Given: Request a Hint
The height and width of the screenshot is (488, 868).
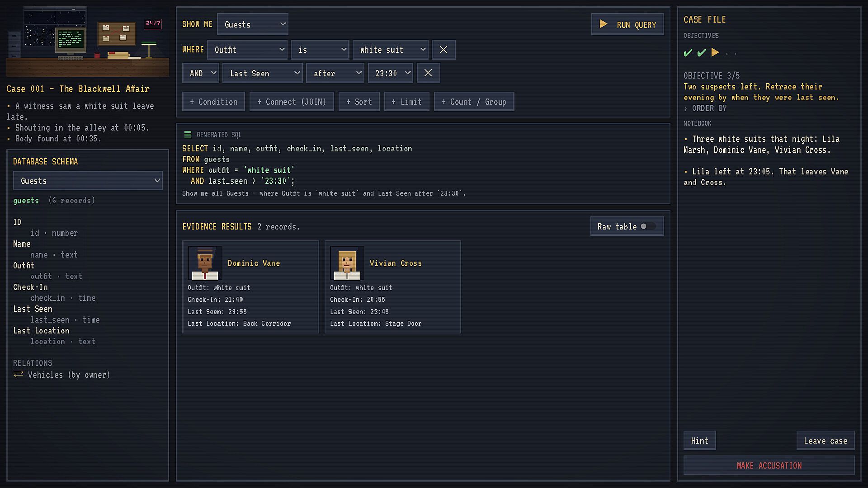Looking at the screenshot, I should [699, 441].
